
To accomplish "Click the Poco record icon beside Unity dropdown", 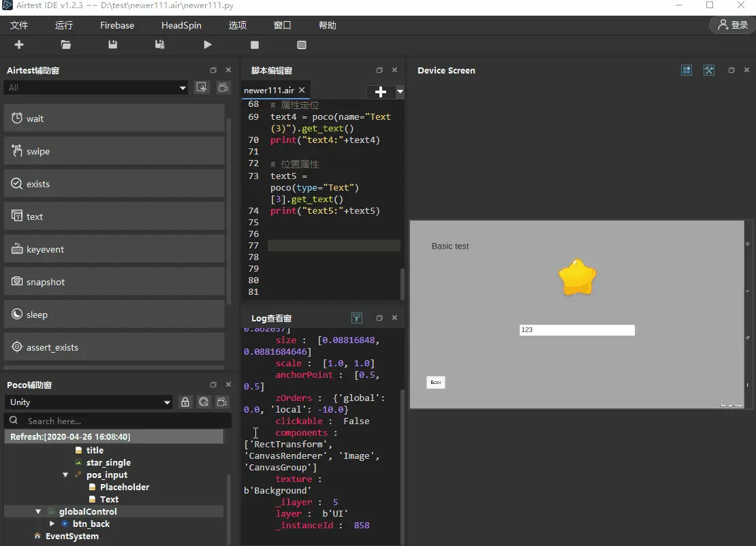I will click(222, 402).
